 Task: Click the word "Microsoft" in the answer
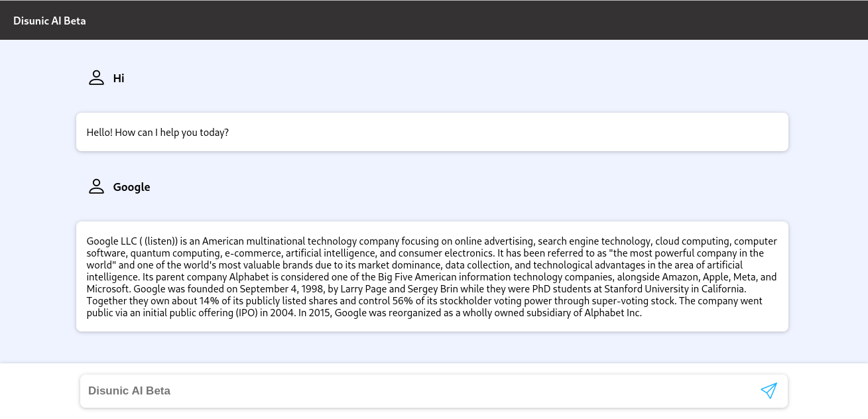109,289
